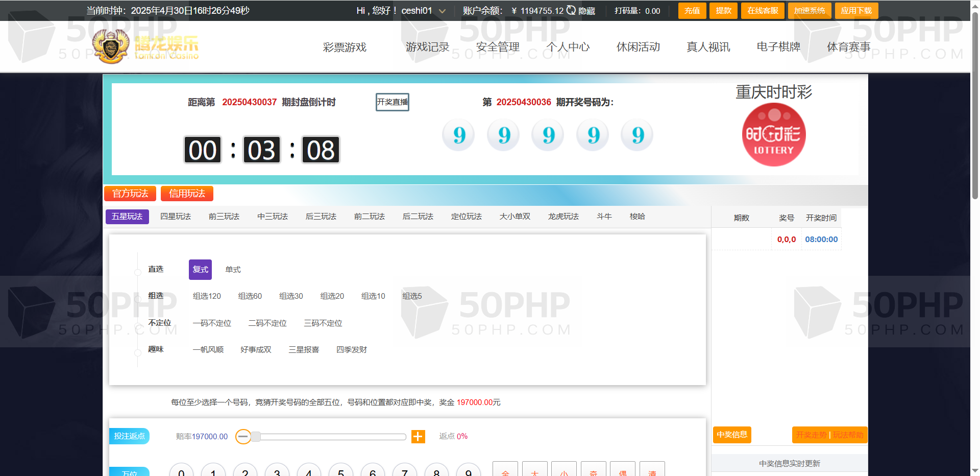Open the 彩票游戏 navigation menu

[345, 47]
